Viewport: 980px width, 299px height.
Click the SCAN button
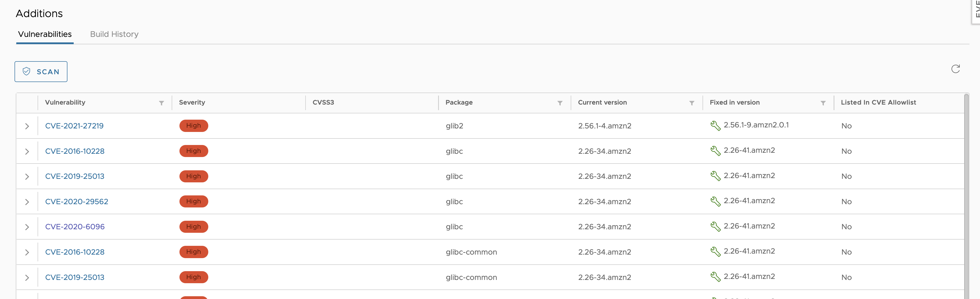pos(41,71)
